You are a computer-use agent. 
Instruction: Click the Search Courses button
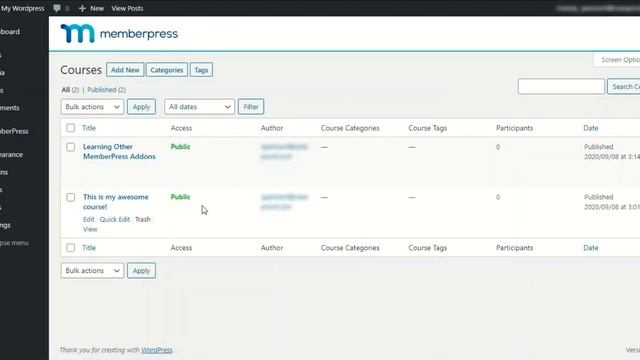pyautogui.click(x=623, y=87)
